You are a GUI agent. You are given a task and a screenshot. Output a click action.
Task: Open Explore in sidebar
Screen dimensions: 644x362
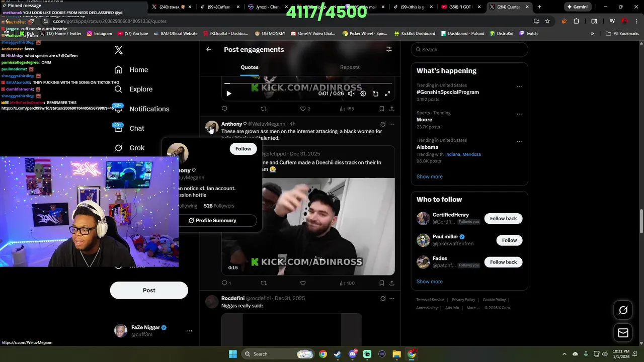(x=133, y=89)
